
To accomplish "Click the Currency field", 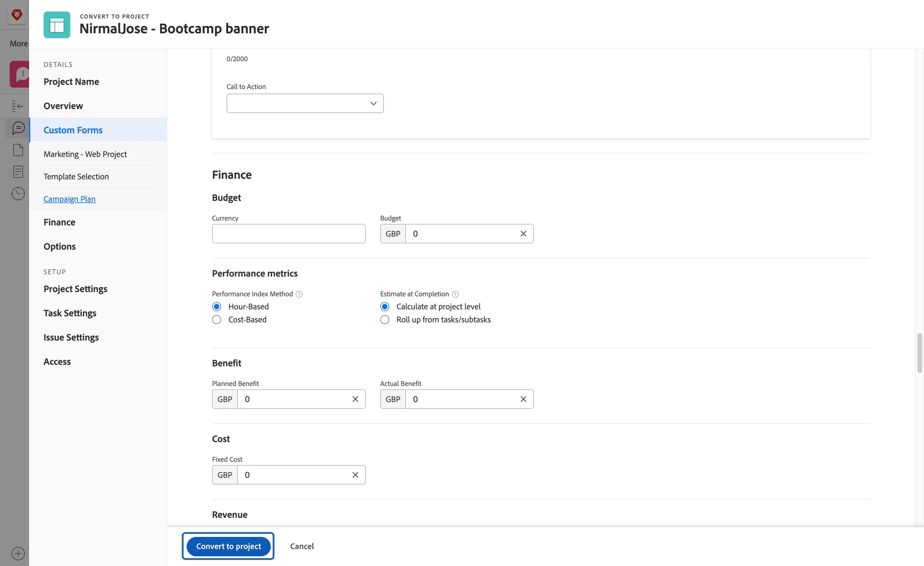I will (288, 234).
